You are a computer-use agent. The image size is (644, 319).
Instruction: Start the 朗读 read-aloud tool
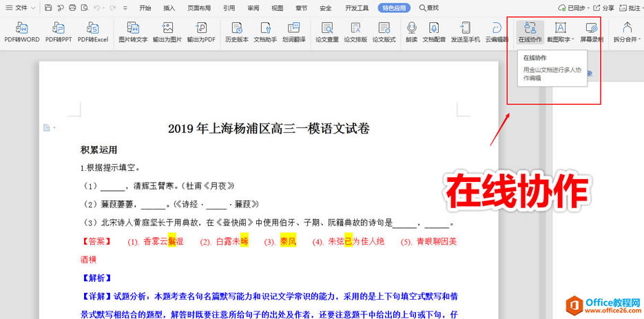(411, 32)
